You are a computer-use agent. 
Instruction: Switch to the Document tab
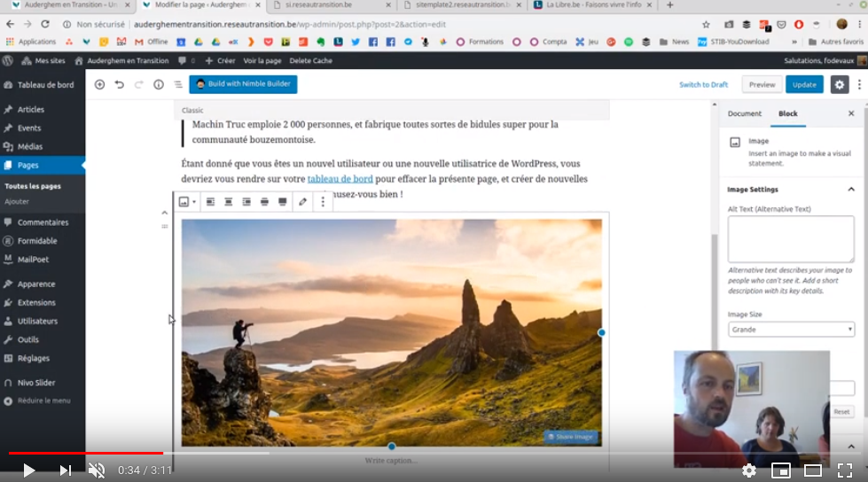click(x=745, y=113)
